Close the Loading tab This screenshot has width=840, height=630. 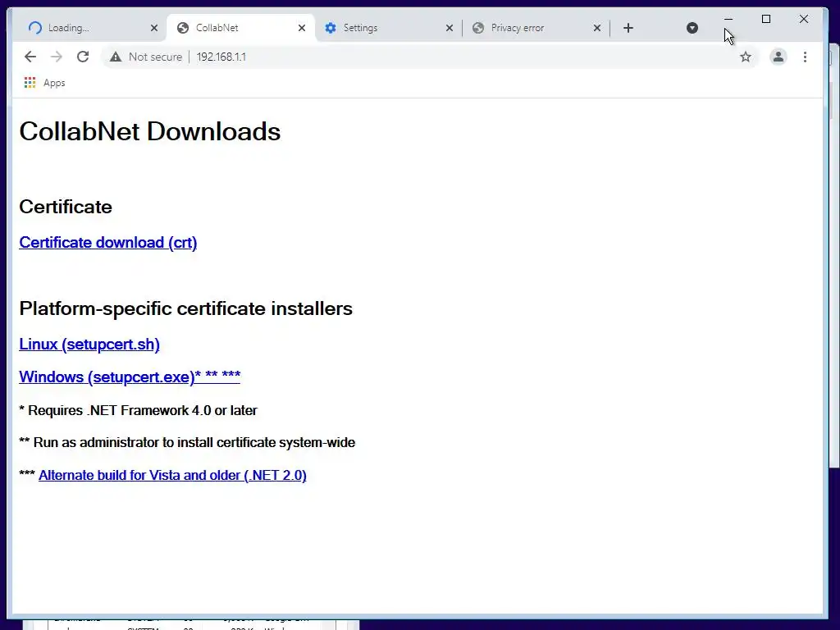point(154,28)
